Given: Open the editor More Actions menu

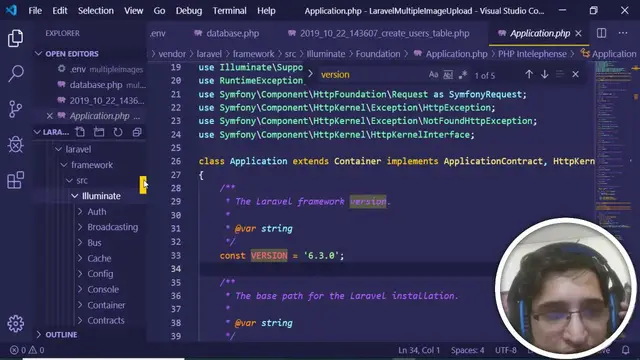Looking at the screenshot, I should 622,33.
